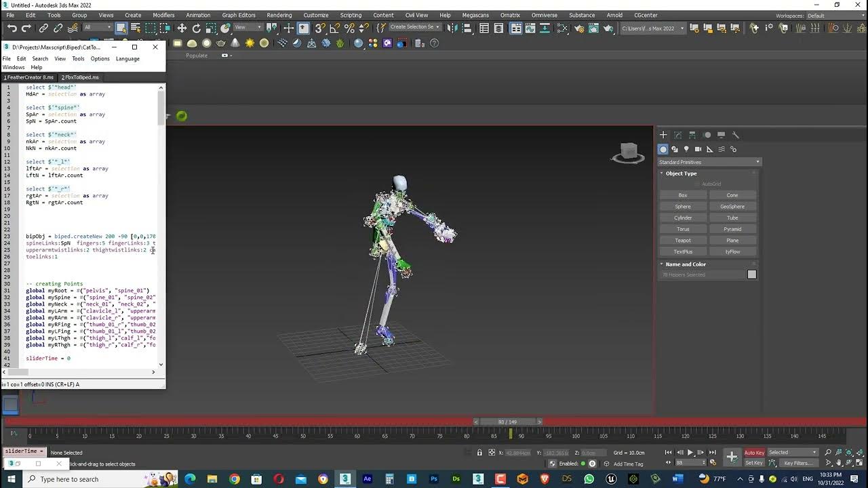Click the 88 / 149 time slider

tap(507, 422)
